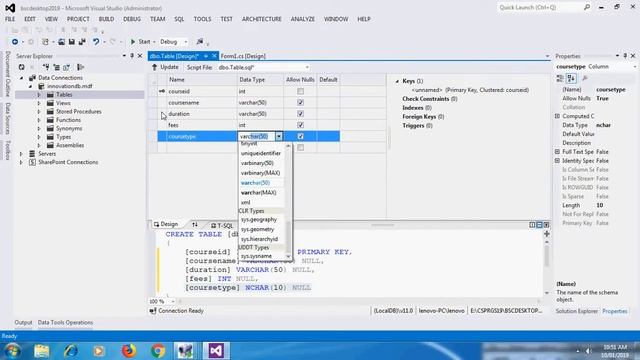Click the Update arrow icon
640x360 pixels.
(x=154, y=67)
